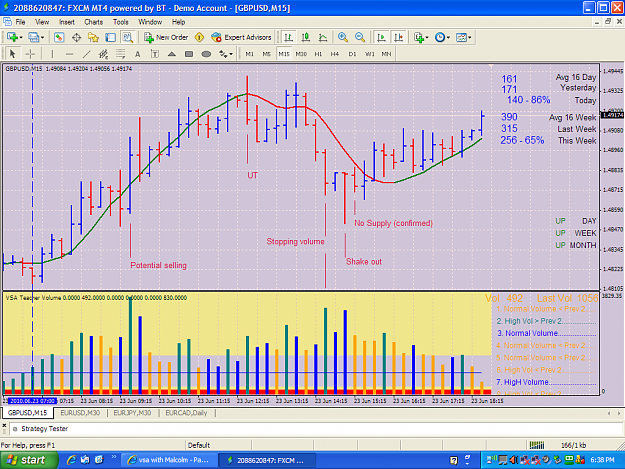
Task: Click the New Order button
Action: point(166,37)
